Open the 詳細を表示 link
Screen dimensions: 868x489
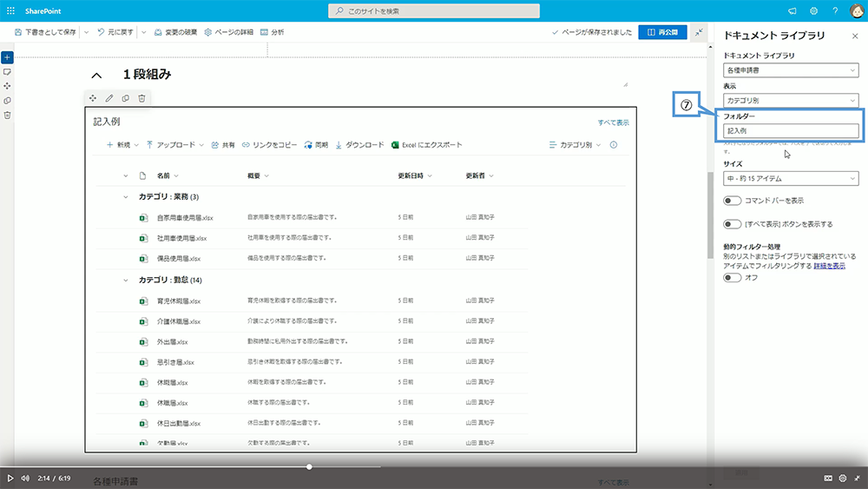click(829, 266)
